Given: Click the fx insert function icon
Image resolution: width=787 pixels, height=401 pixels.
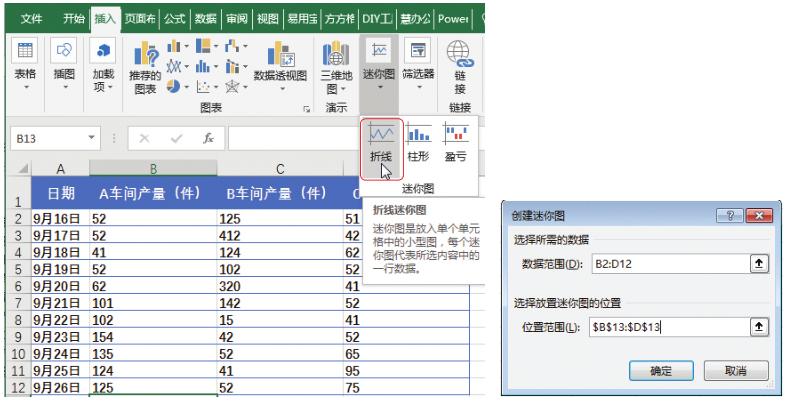Looking at the screenshot, I should tap(208, 139).
